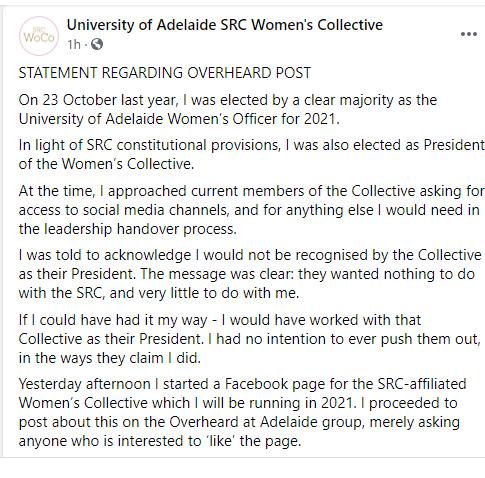Visit University of Adelaide SRC Women's Collective page
The height and width of the screenshot is (478, 485).
coord(225,25)
